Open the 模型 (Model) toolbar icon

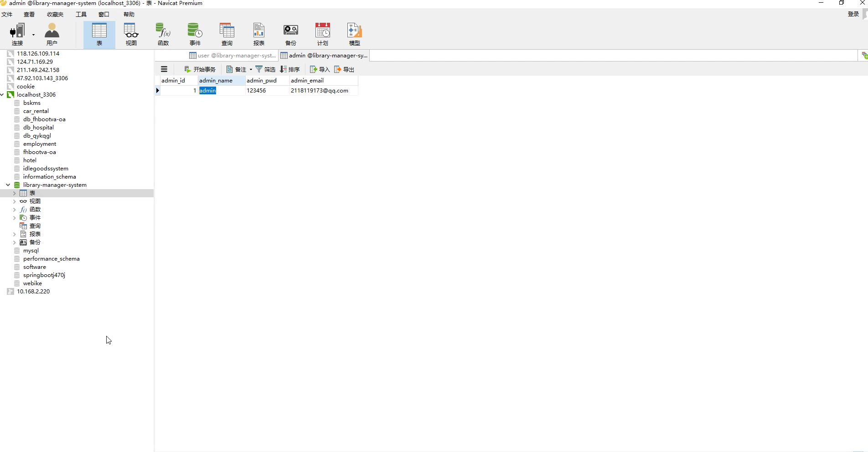tap(355, 35)
